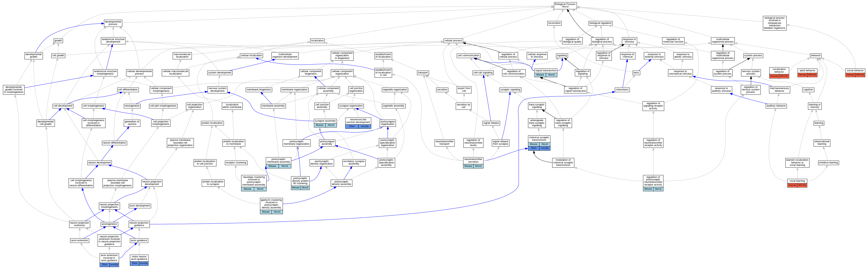Select the 'macromolecule localization' node

click(x=182, y=55)
